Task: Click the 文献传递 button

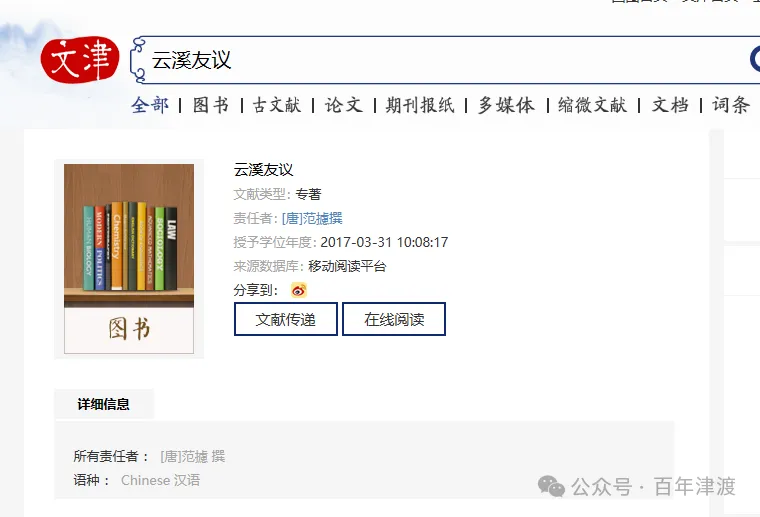Action: pos(285,319)
